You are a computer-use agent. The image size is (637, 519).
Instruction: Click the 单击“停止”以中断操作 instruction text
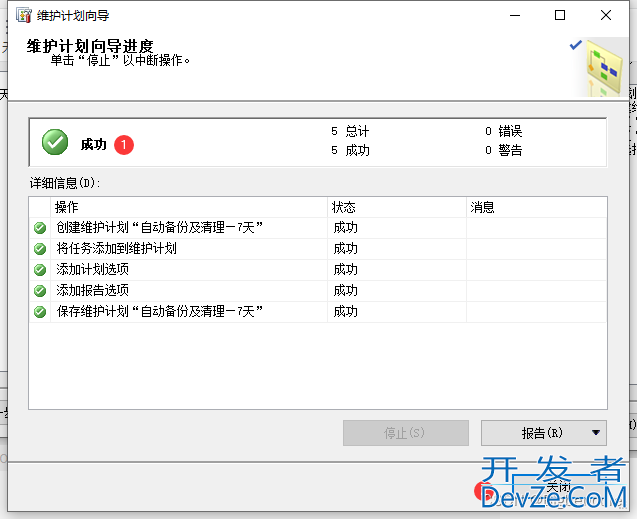pyautogui.click(x=120, y=61)
